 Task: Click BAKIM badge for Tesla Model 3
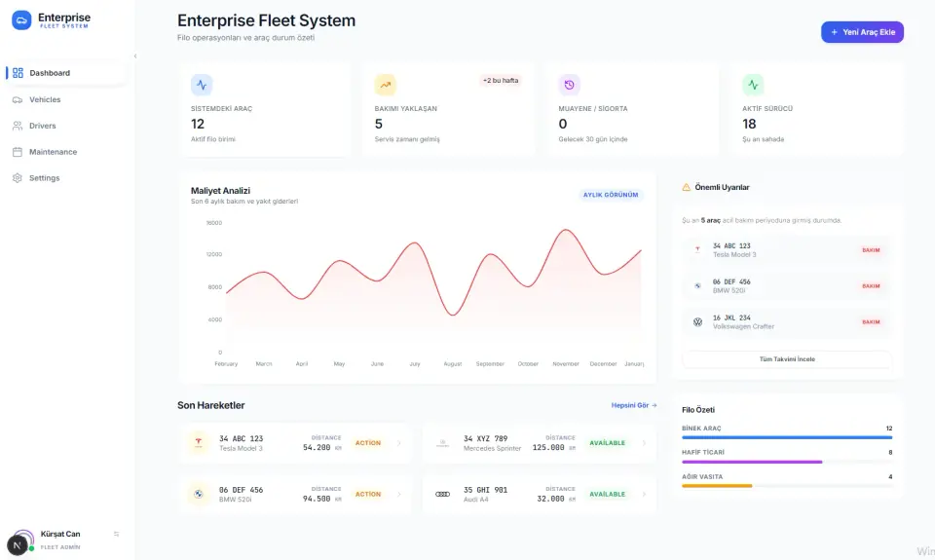[871, 250]
